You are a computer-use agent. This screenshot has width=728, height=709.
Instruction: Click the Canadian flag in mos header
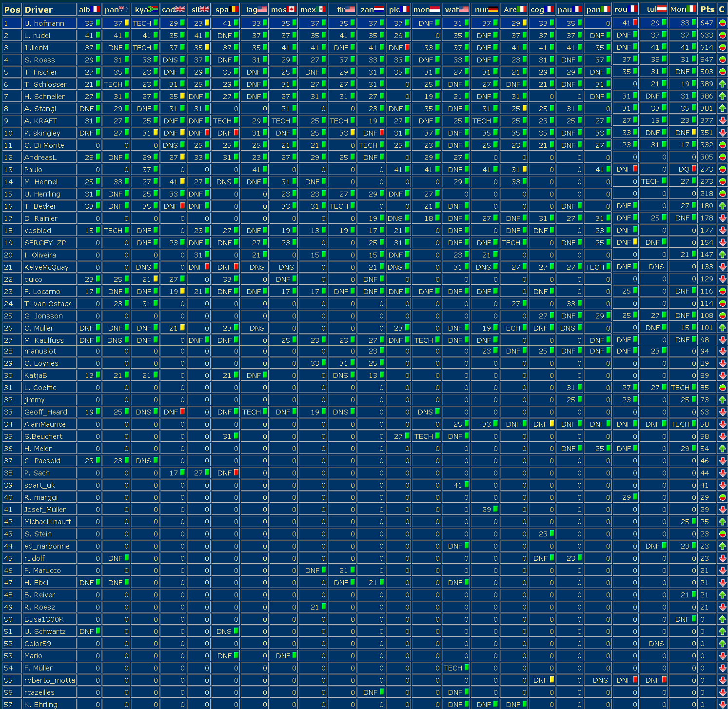tap(292, 9)
